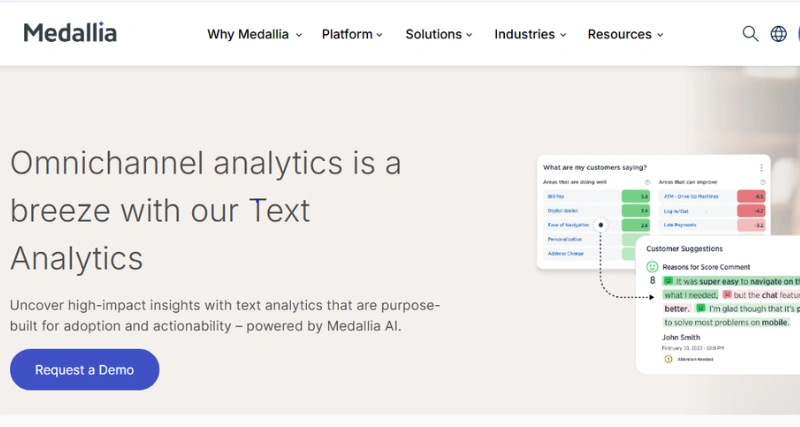
Task: Open the Solutions dropdown
Action: (439, 34)
